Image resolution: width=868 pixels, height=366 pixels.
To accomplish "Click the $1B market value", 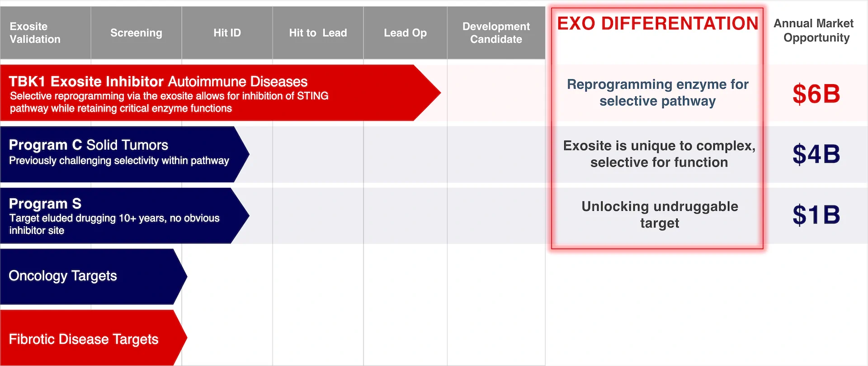I will pos(816,214).
